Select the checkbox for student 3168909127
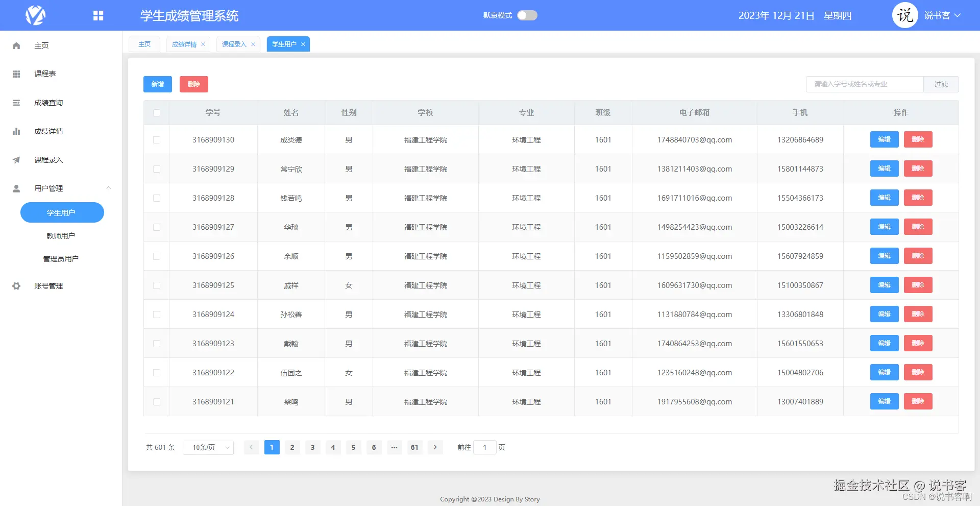 (157, 227)
